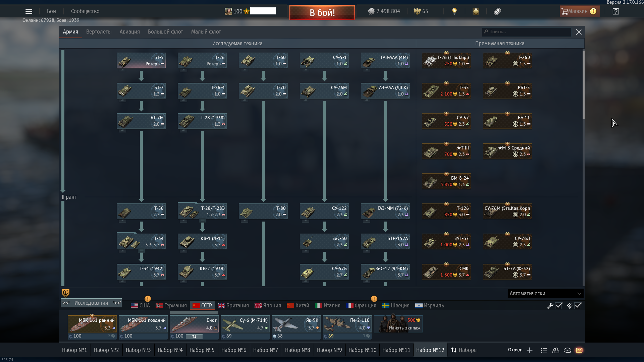Open the contacts list icon
The image size is (644, 362).
click(556, 350)
